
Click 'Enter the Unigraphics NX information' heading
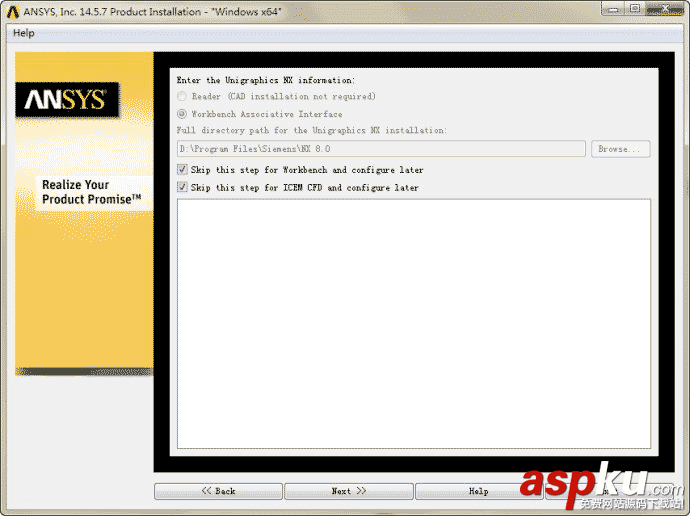(x=265, y=80)
